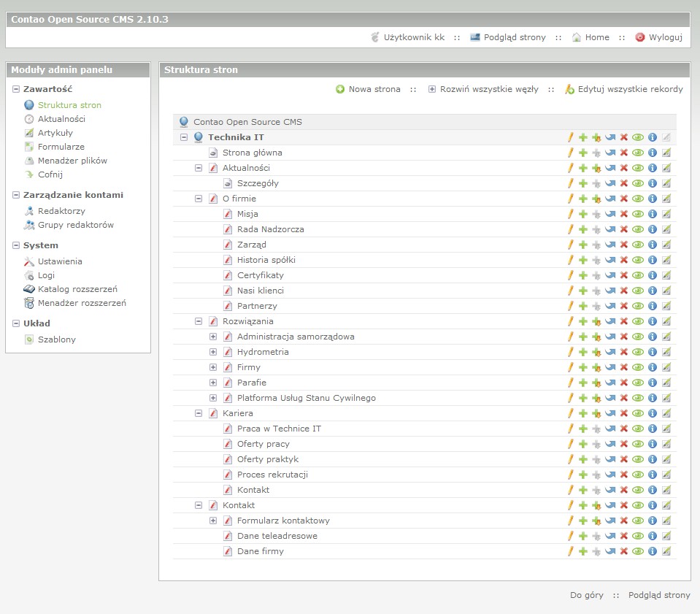The width and height of the screenshot is (700, 614).
Task: Move Oferty pracy page using blue arrow
Action: (610, 444)
